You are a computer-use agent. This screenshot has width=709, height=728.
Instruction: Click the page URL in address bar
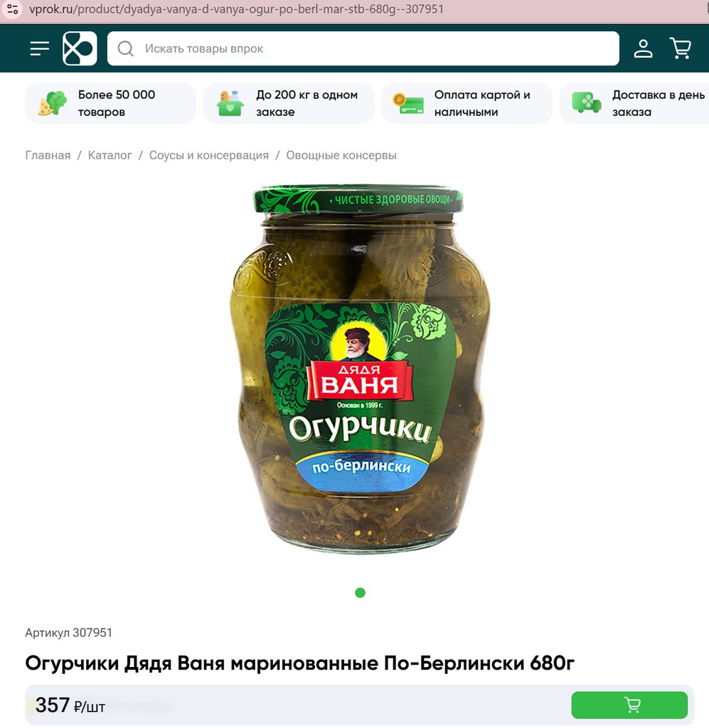tap(236, 9)
